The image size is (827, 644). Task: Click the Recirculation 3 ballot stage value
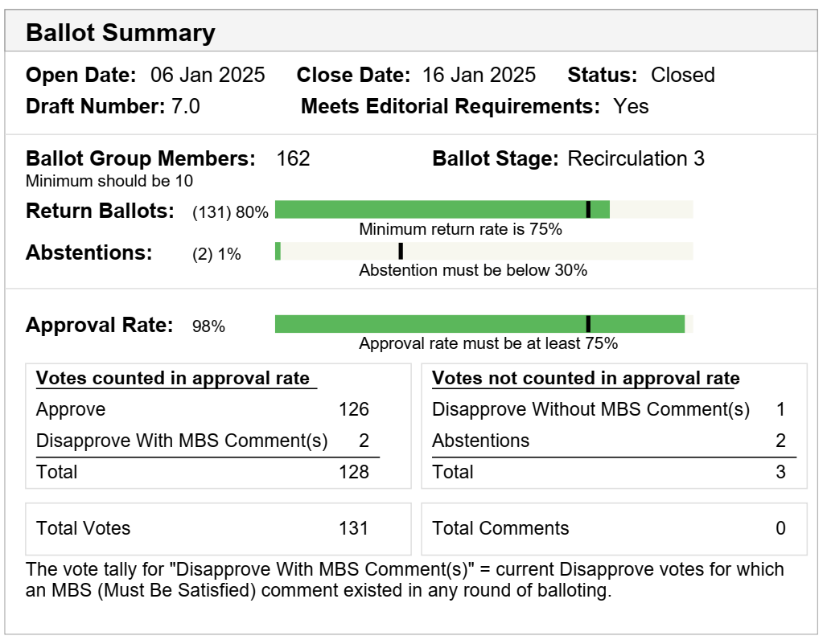point(636,159)
